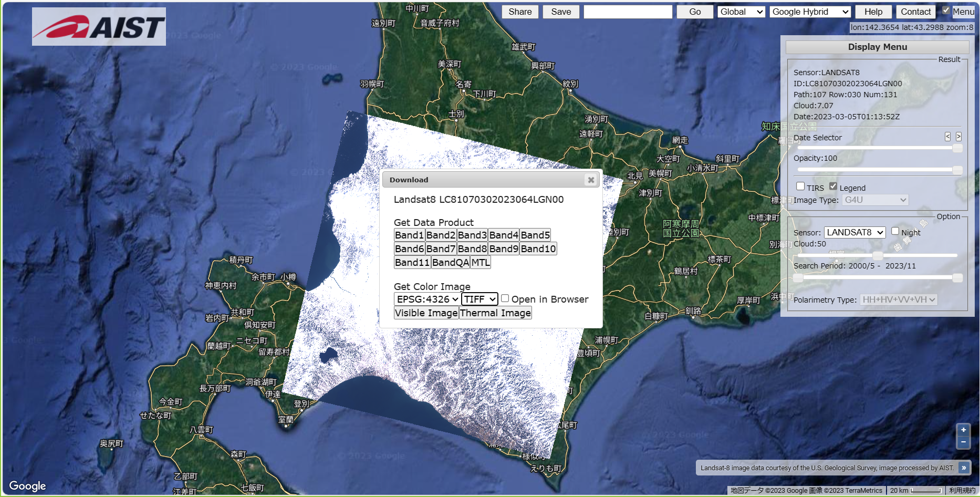
Task: Click the AIST logo
Action: 99,26
